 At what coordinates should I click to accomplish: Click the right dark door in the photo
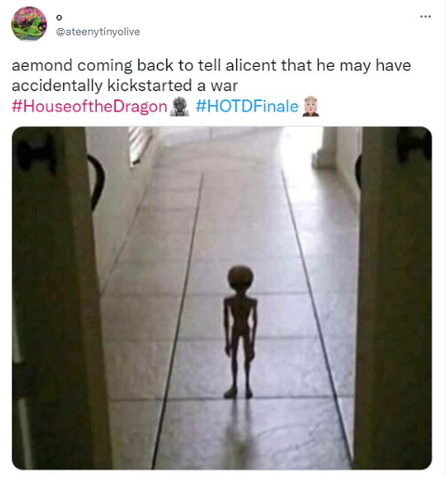393,298
